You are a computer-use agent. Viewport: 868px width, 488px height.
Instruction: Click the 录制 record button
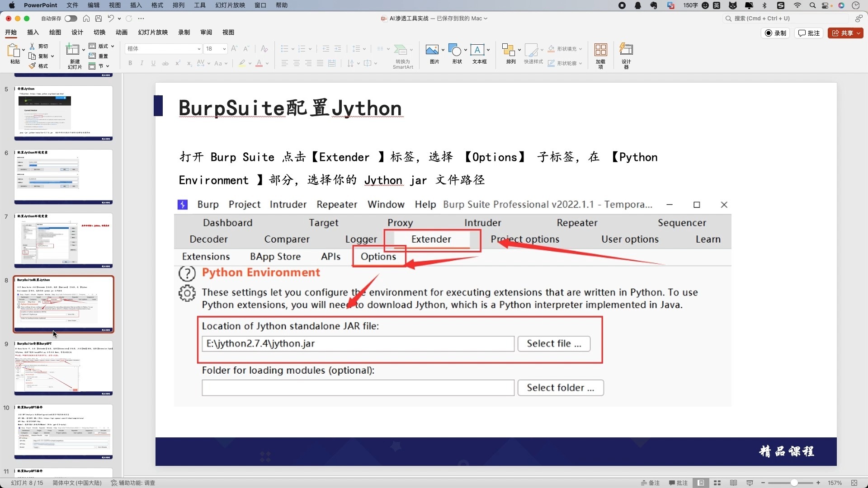(x=776, y=33)
